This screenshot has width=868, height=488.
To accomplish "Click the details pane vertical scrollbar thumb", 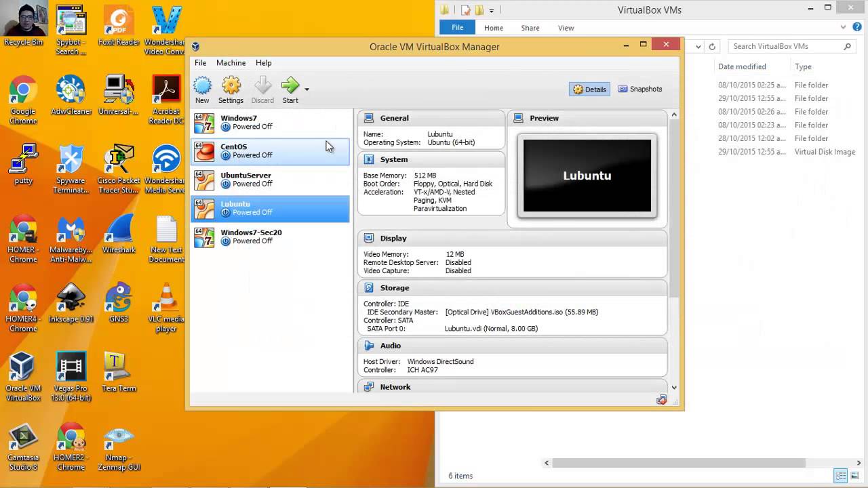I will 674,209.
